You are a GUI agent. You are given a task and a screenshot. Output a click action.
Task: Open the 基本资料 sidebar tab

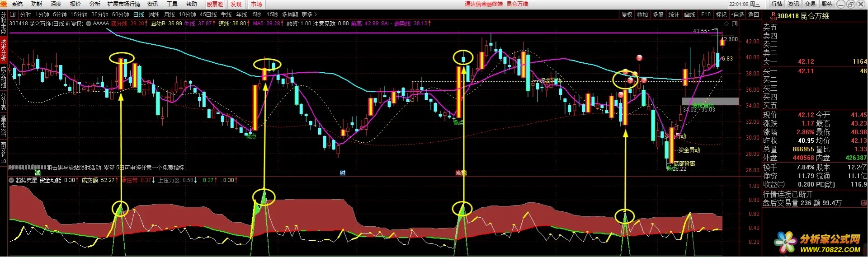click(3, 126)
